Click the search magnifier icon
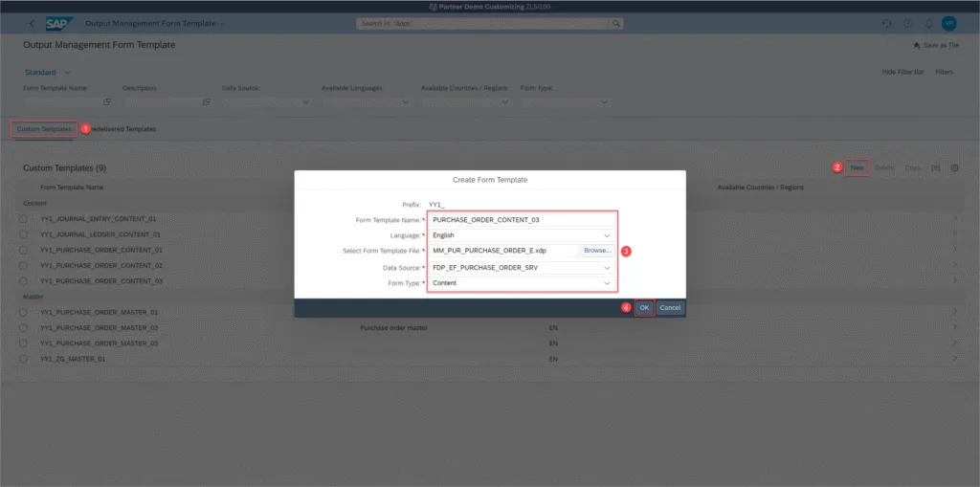 [x=615, y=24]
